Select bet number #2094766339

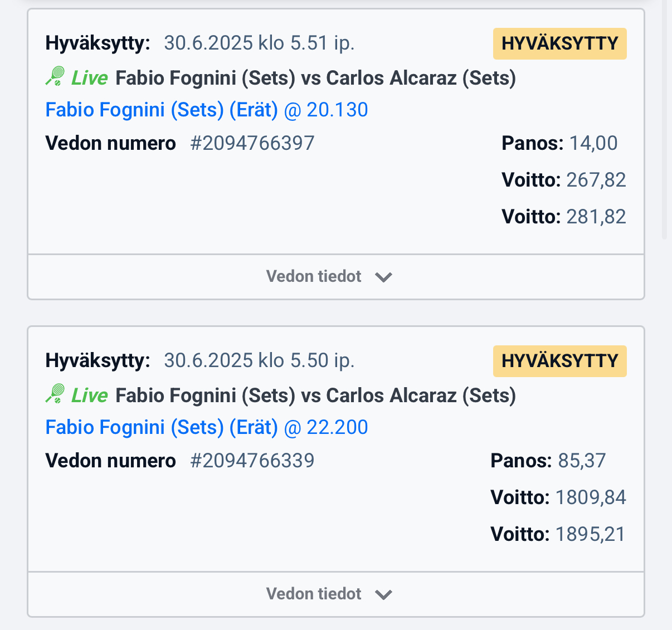click(x=252, y=461)
